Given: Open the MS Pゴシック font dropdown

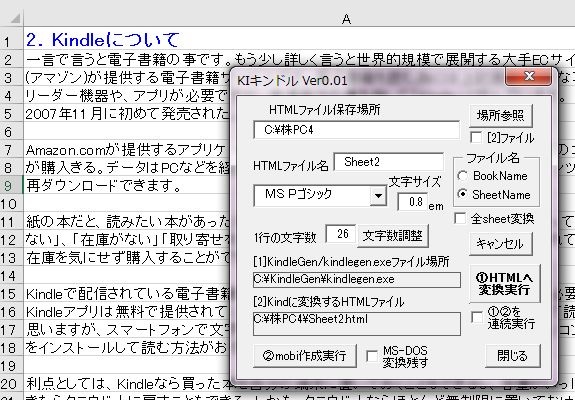Looking at the screenshot, I should point(378,195).
